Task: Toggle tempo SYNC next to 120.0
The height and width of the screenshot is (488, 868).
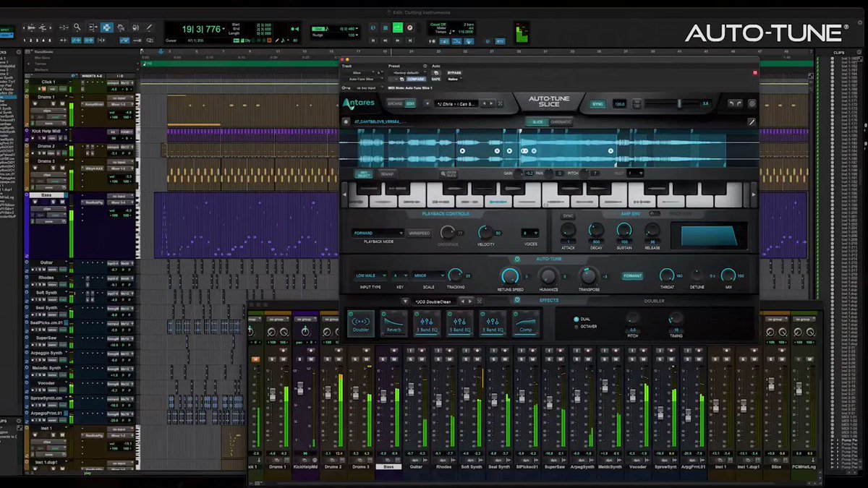Action: pos(597,104)
